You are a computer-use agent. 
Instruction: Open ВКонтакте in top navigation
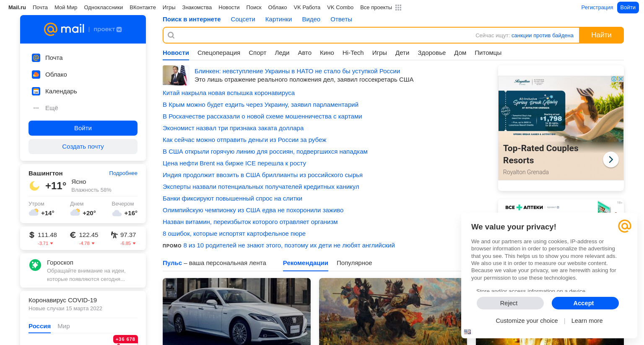143,8
